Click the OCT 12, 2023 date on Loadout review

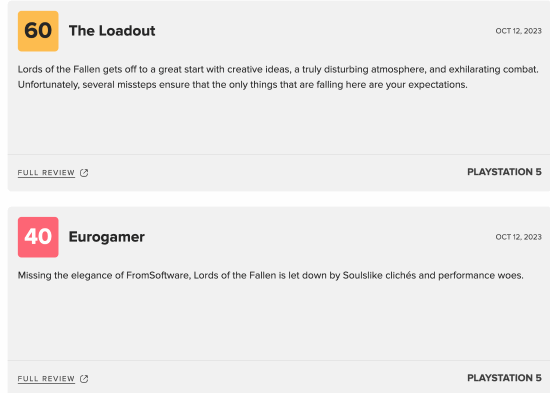click(518, 31)
